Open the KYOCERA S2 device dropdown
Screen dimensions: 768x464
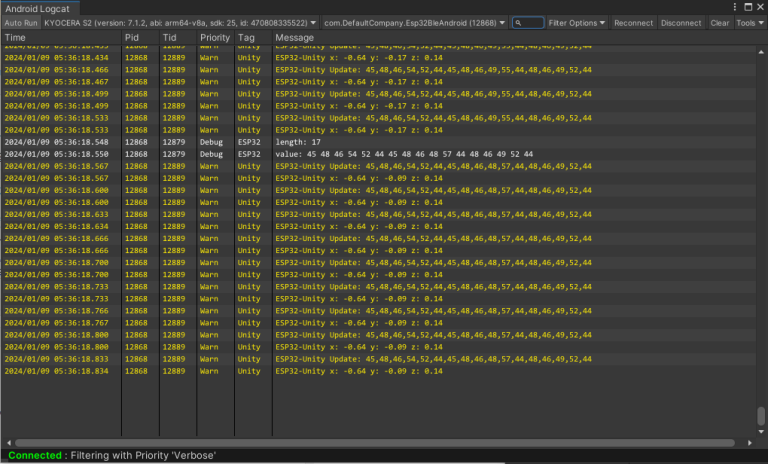tap(180, 23)
